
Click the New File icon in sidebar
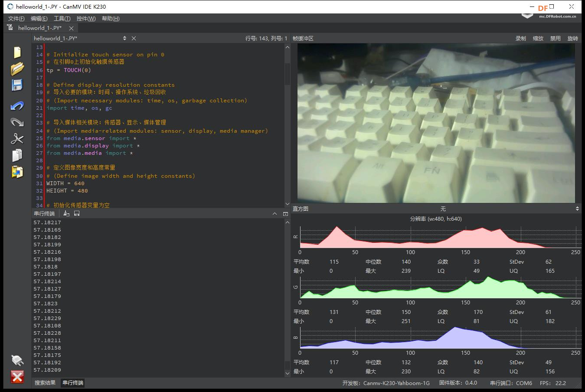tap(17, 52)
